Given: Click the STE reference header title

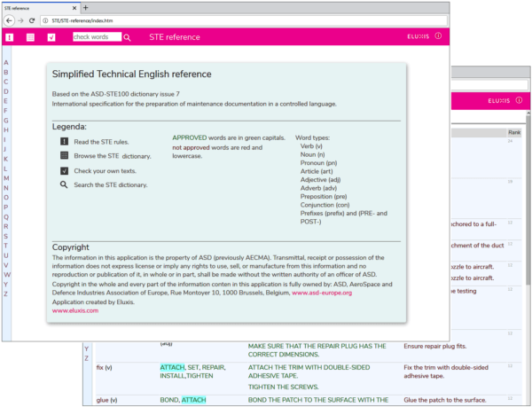Looking at the screenshot, I should [x=175, y=37].
